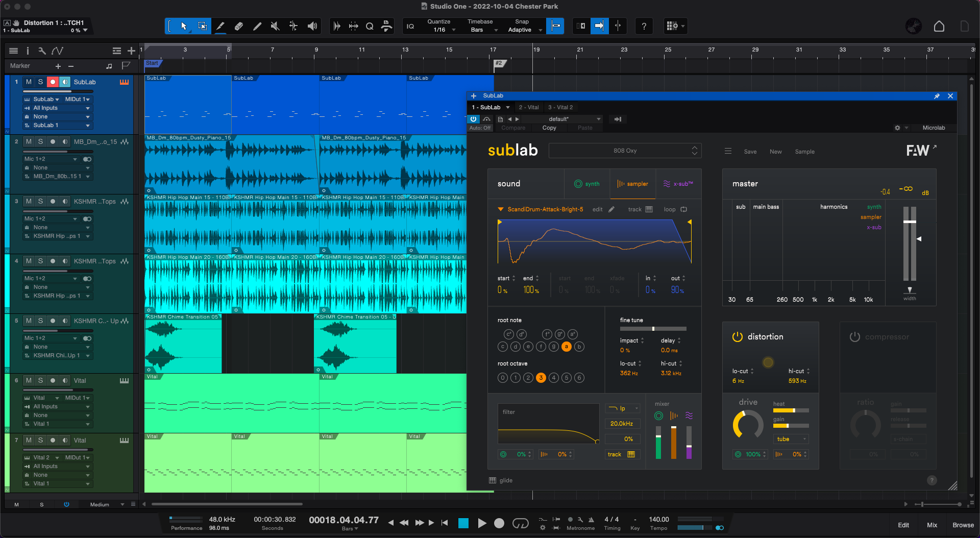Open the Timebase Bars dropdown
This screenshot has width=980, height=538.
coord(481,30)
